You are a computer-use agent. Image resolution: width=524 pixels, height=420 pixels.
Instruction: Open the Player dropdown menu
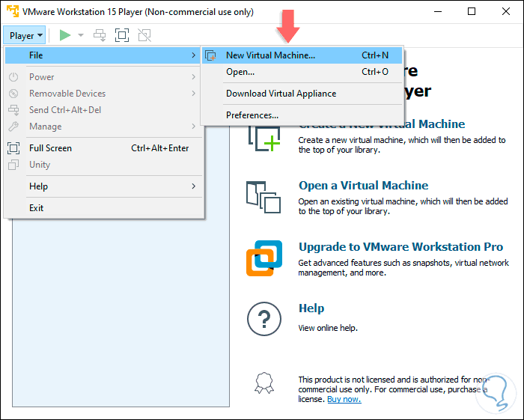[x=25, y=35]
